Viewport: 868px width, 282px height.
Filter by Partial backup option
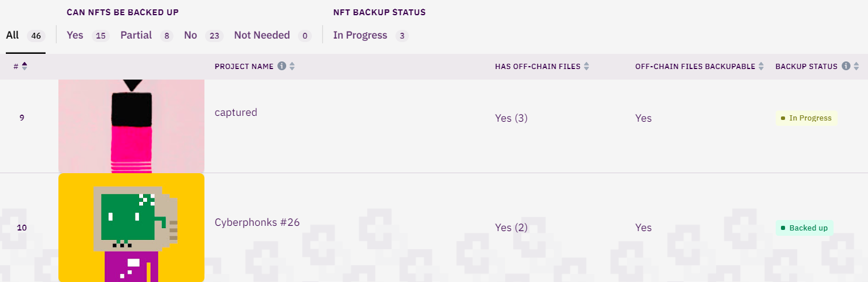tap(136, 35)
